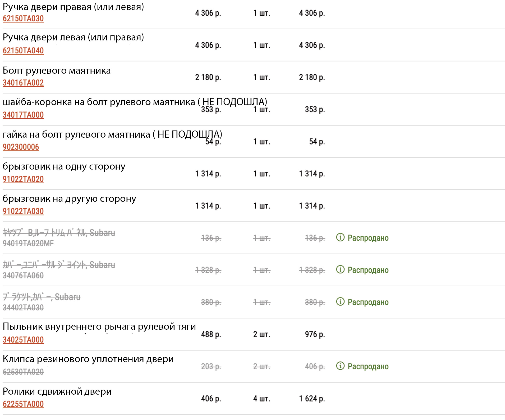The image size is (505, 420).
Task: Open mudguard part link 91022TA030
Action: (x=23, y=212)
